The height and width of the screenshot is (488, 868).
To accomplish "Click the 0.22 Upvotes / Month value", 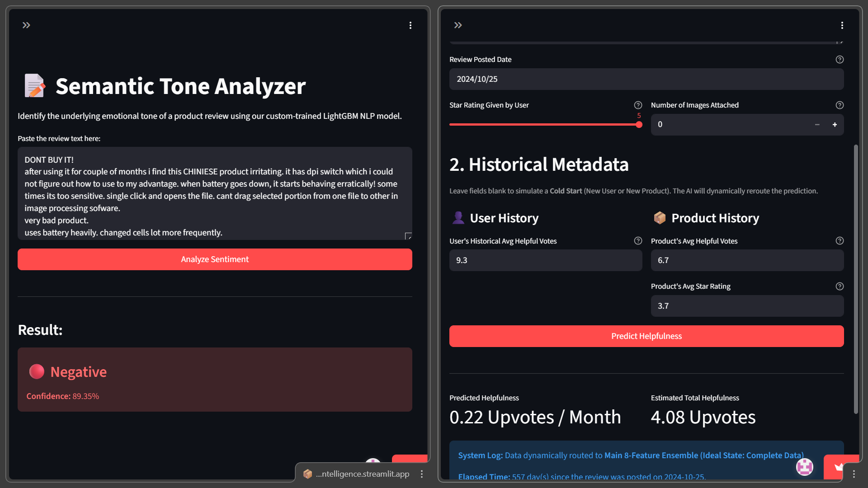I will [x=535, y=417].
